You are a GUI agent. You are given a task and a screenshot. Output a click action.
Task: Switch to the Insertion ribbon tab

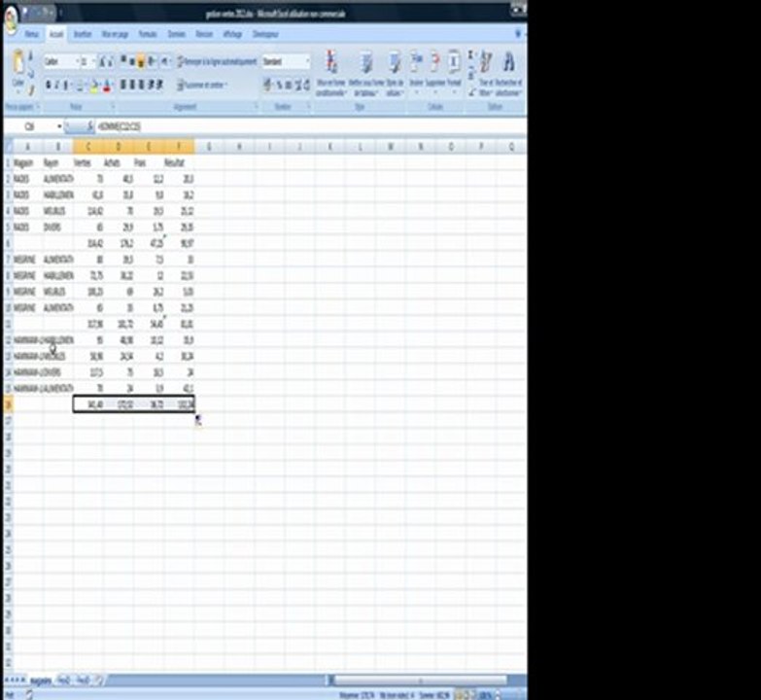click(x=83, y=34)
